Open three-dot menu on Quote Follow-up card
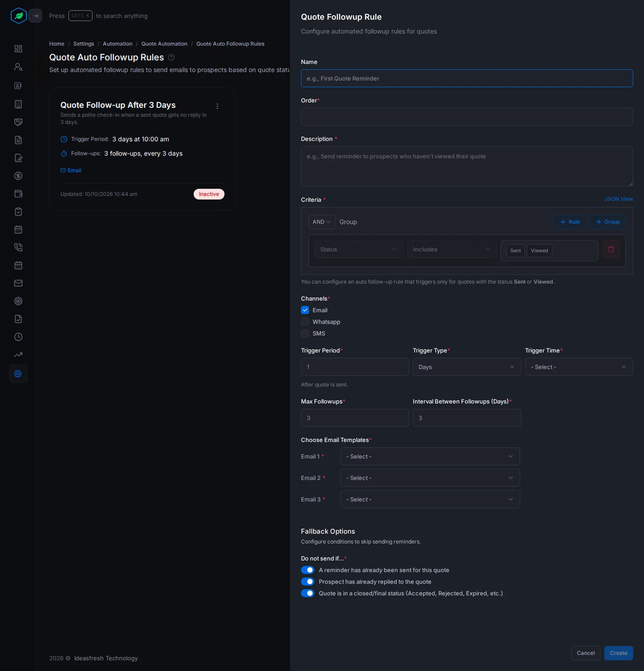644x671 pixels. [217, 106]
